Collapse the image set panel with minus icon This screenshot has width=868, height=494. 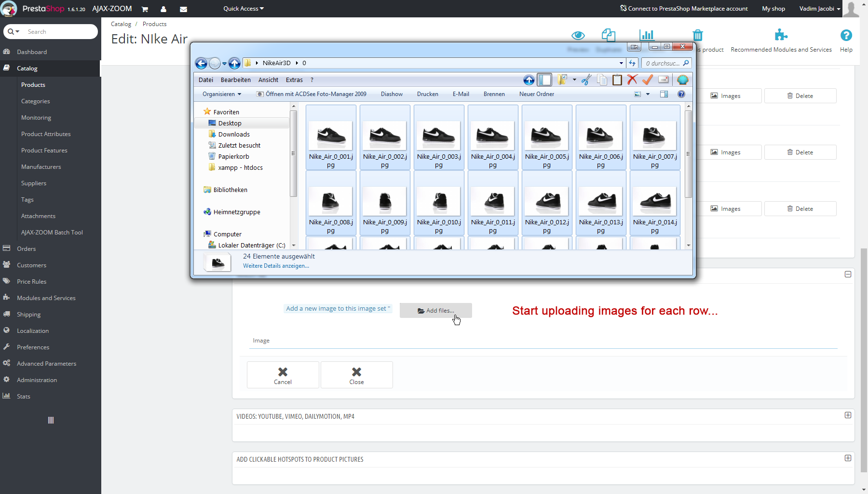(848, 274)
